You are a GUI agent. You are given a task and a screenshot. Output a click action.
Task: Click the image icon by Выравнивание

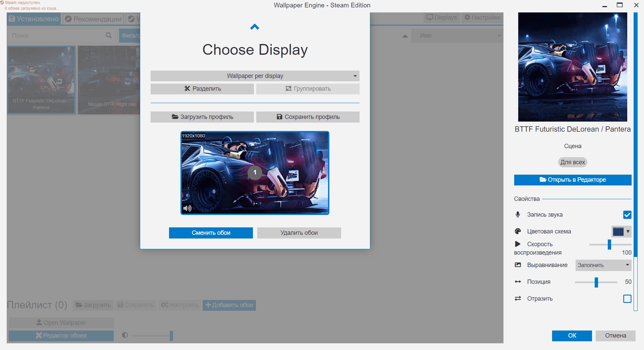pos(518,265)
